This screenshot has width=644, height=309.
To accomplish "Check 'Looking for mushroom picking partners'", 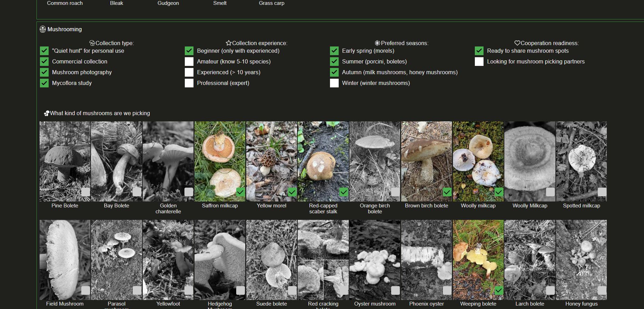I will tap(479, 61).
